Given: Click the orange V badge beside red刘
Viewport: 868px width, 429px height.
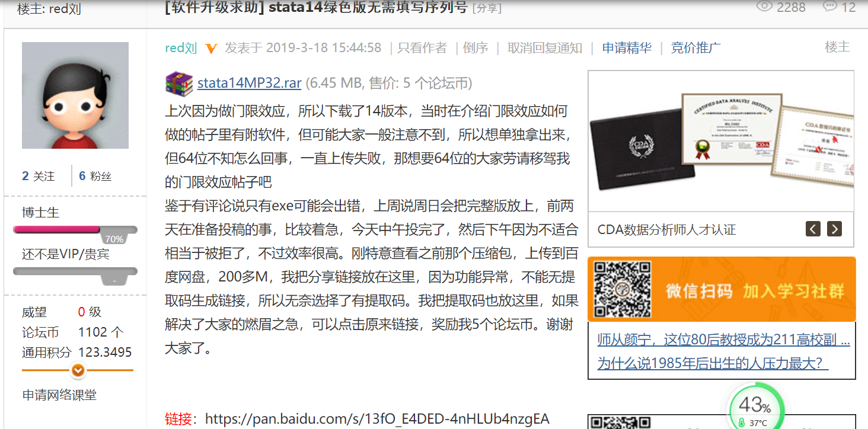Looking at the screenshot, I should (x=211, y=49).
